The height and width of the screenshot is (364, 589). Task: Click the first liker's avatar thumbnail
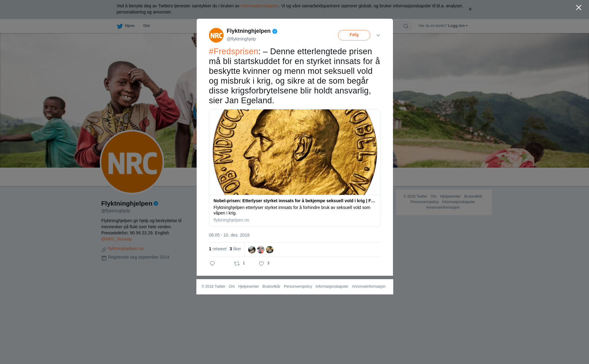(252, 250)
